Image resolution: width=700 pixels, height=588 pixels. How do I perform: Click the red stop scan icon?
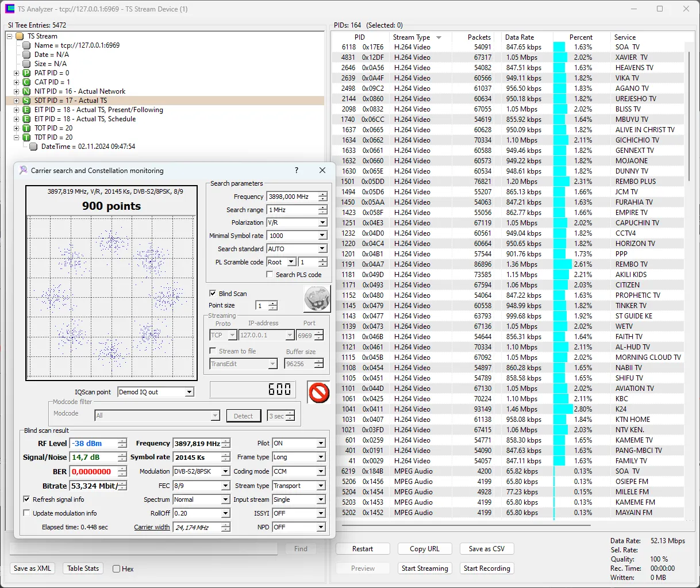click(x=318, y=393)
